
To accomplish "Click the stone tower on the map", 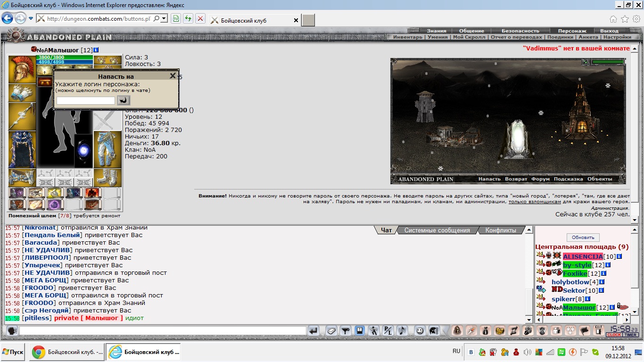I will coord(424,106).
